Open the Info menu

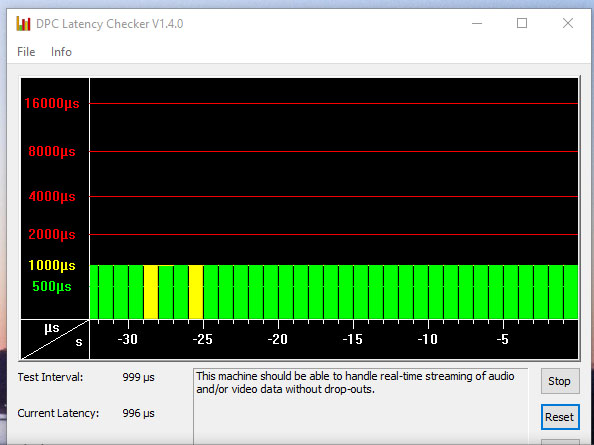click(x=61, y=52)
